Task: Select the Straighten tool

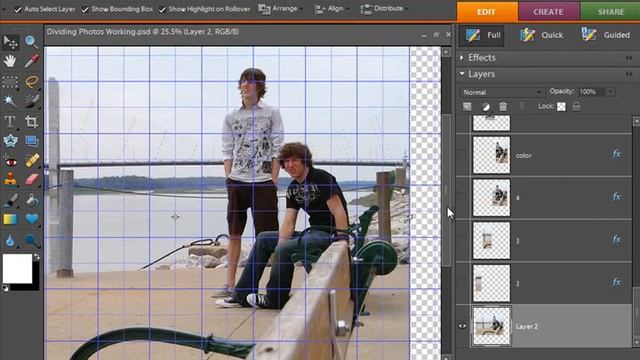Action: [31, 141]
